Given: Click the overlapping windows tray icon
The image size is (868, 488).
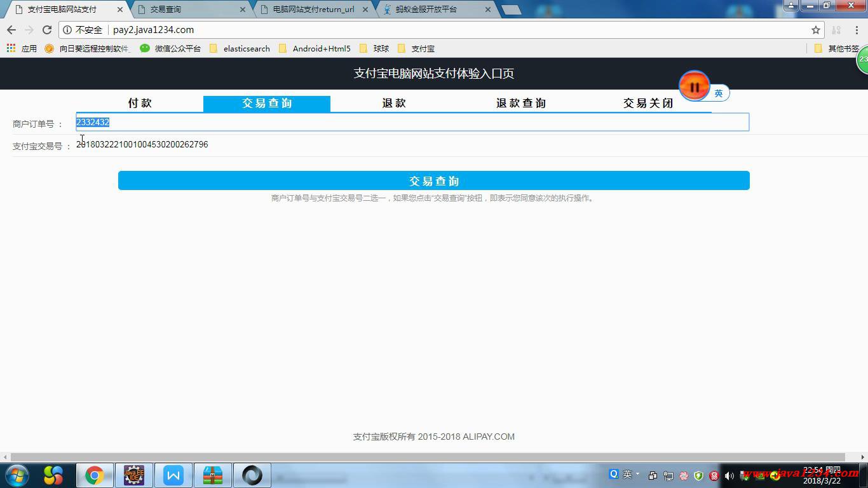Looking at the screenshot, I should tap(653, 476).
